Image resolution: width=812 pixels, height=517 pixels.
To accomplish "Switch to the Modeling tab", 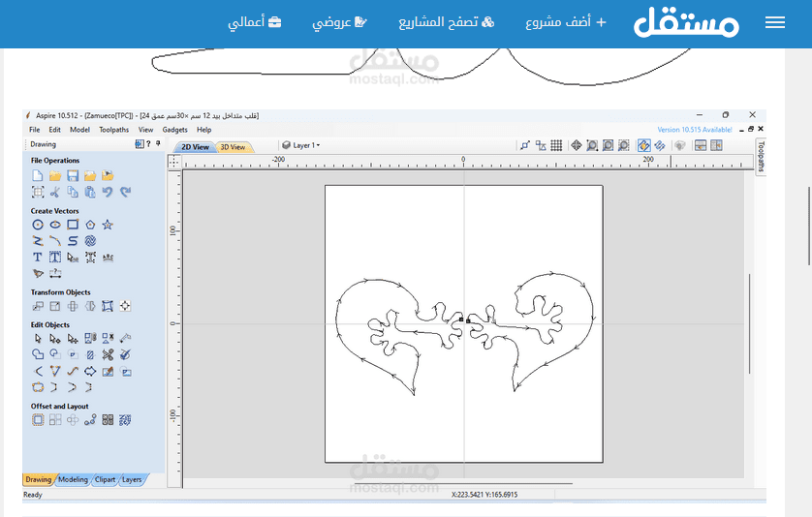I will 73,479.
